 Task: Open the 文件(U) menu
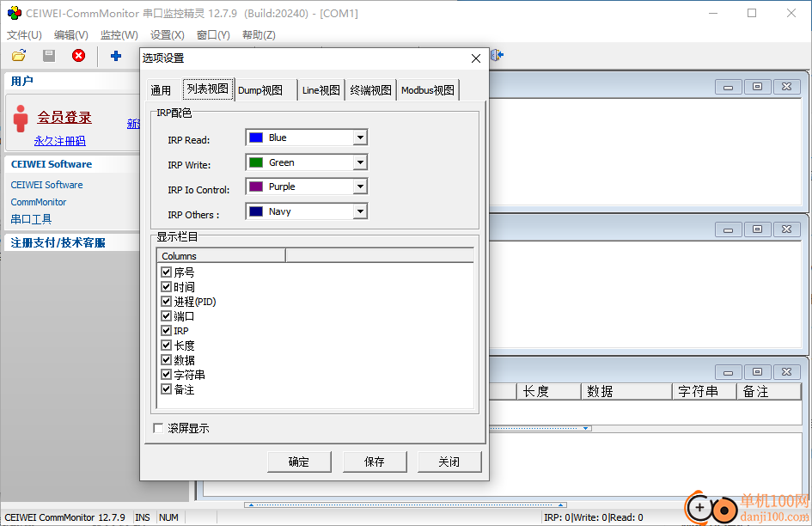coord(24,34)
